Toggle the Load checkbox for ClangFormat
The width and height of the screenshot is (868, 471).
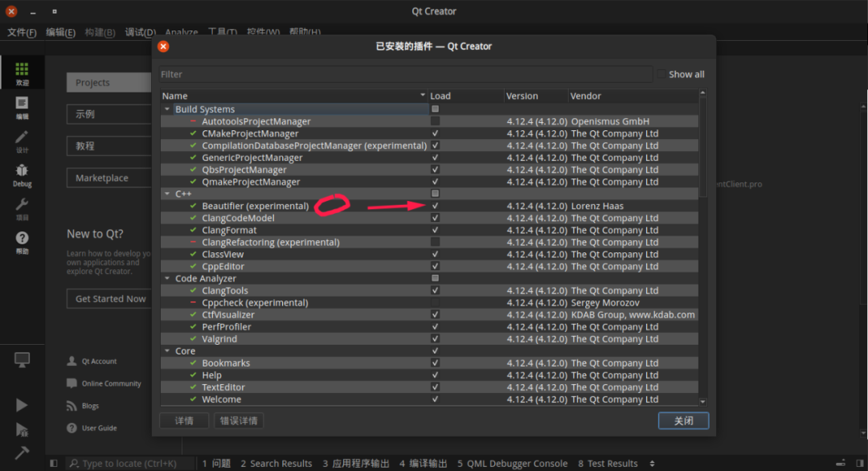click(x=434, y=230)
